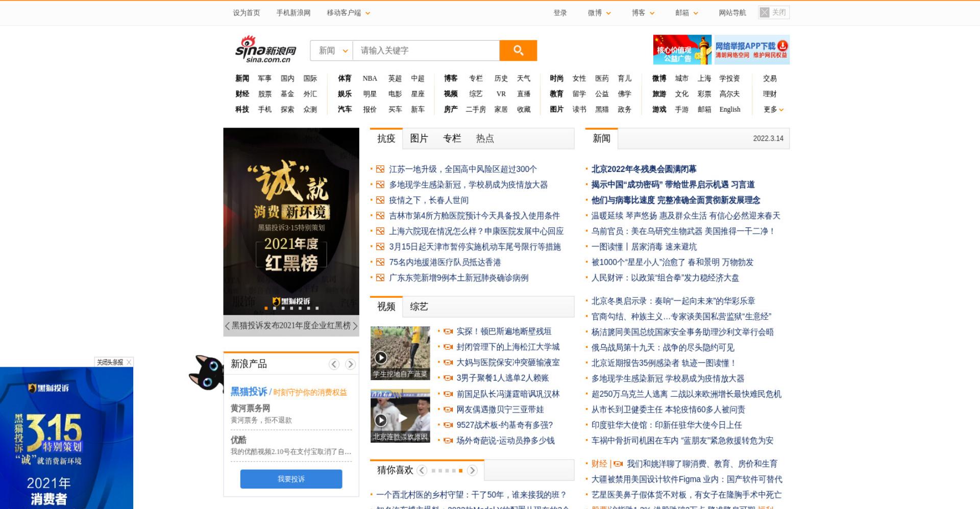The height and width of the screenshot is (509, 980).
Task: Click video icon beside 网友偶遇撒贝宁三亚带娃
Action: click(x=448, y=410)
